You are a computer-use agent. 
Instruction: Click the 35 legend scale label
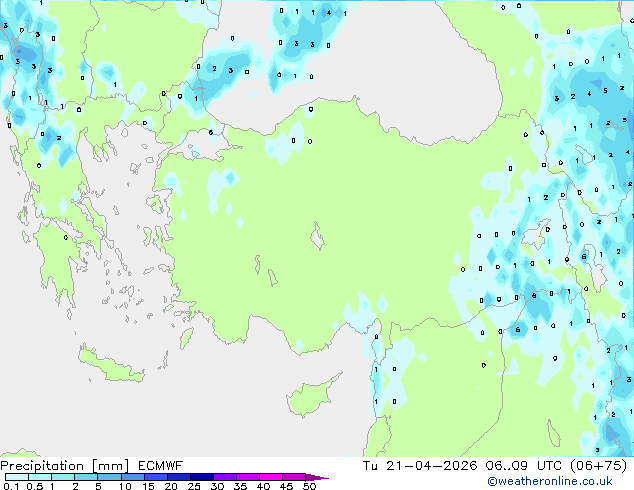[240, 486]
